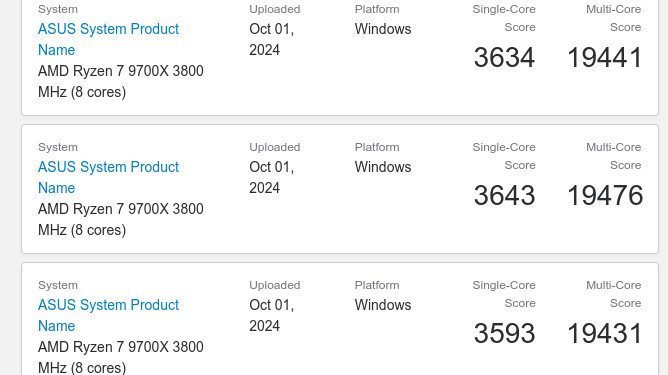This screenshot has width=668, height=375.
Task: Click the Oct 01, 2024 upload date in the 19476 result
Action: (x=272, y=177)
